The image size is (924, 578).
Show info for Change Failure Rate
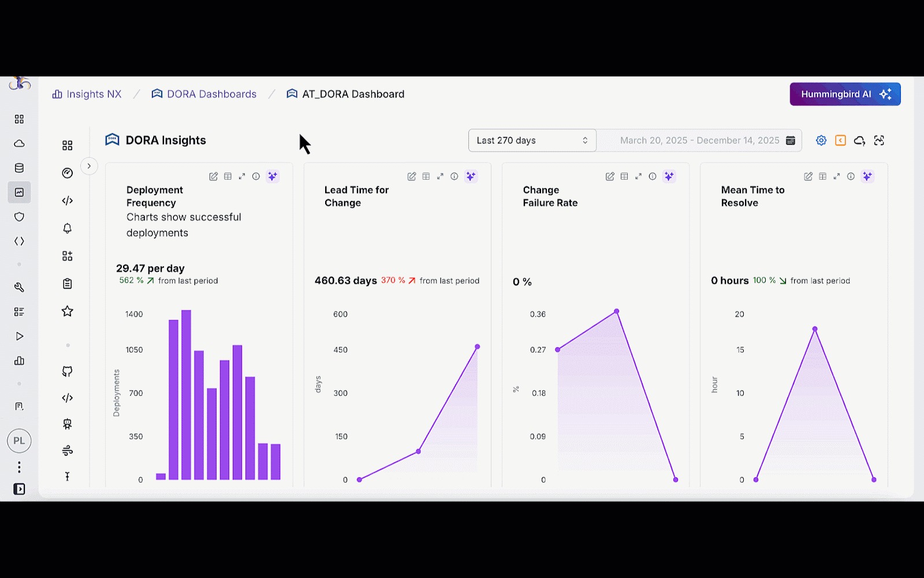point(653,176)
